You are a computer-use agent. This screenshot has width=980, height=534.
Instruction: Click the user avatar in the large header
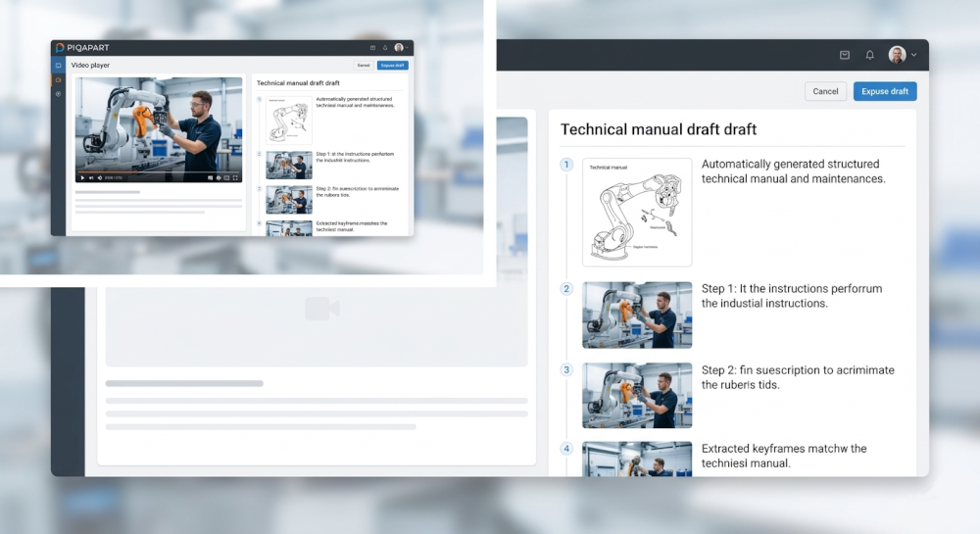click(x=897, y=55)
